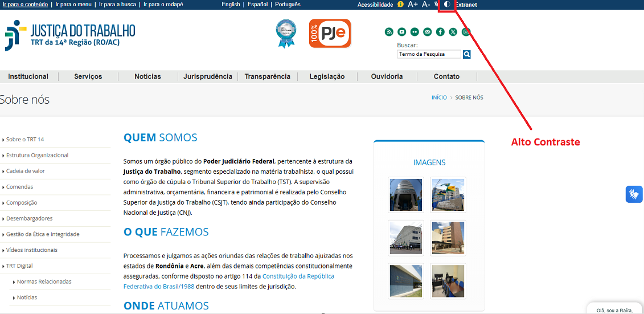Open the Facebook page icon

[x=440, y=32]
